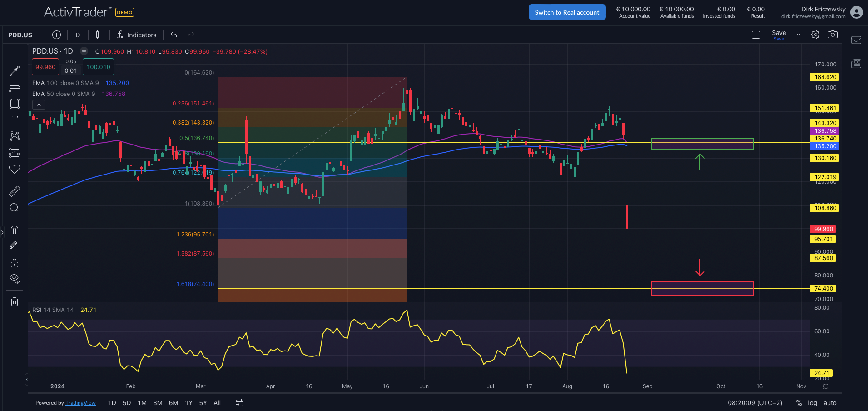Open the Save layout dropdown arrow

point(798,34)
